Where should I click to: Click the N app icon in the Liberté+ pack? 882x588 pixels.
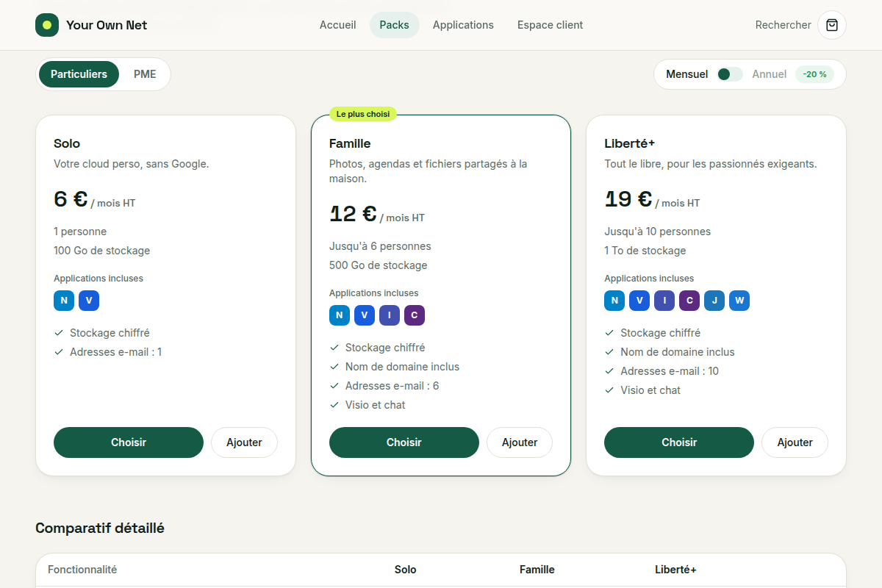coord(614,301)
